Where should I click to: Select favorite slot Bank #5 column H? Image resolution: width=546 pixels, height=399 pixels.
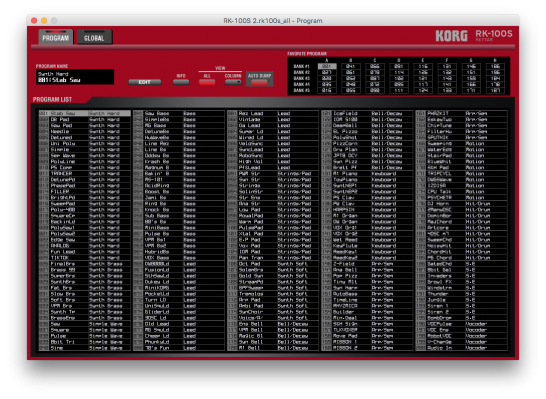(495, 90)
